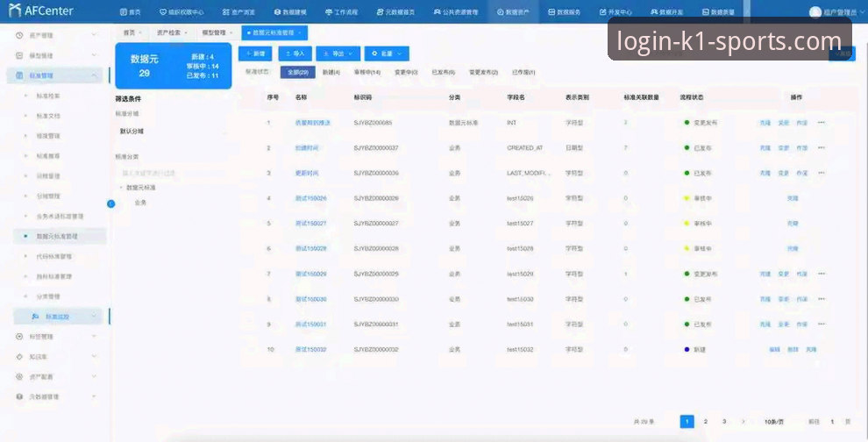Click the 元数据管理 icon in sidebar

click(x=19, y=396)
